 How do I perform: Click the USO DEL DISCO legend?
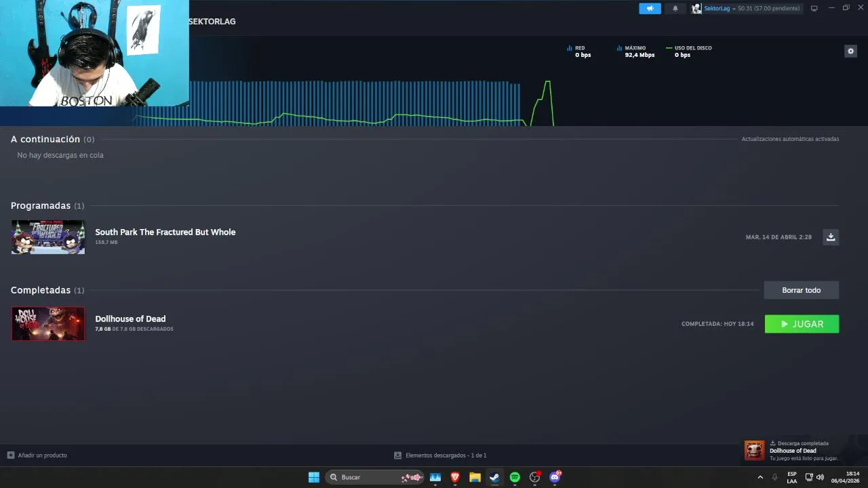[689, 51]
